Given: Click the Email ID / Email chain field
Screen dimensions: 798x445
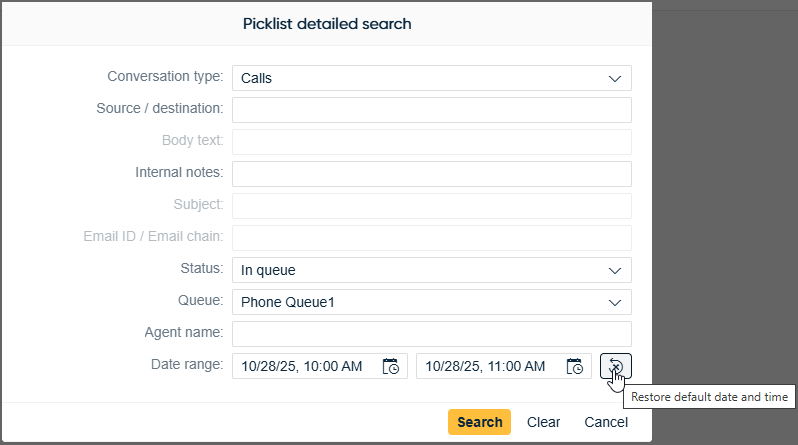Looking at the screenshot, I should [431, 238].
